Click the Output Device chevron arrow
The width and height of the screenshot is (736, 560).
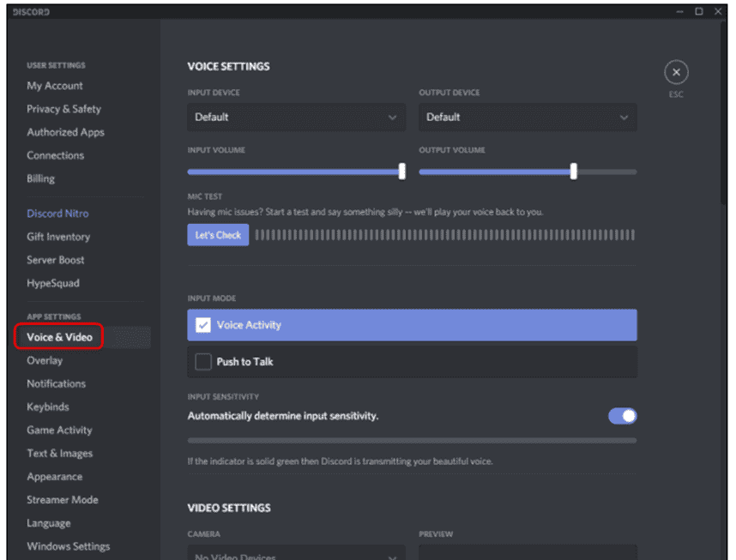624,117
